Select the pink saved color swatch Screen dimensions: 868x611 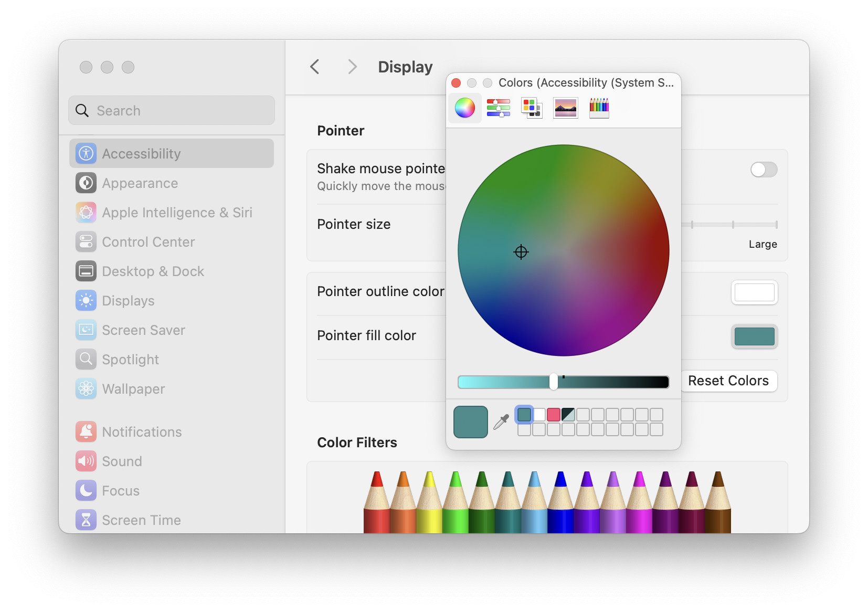(x=554, y=415)
